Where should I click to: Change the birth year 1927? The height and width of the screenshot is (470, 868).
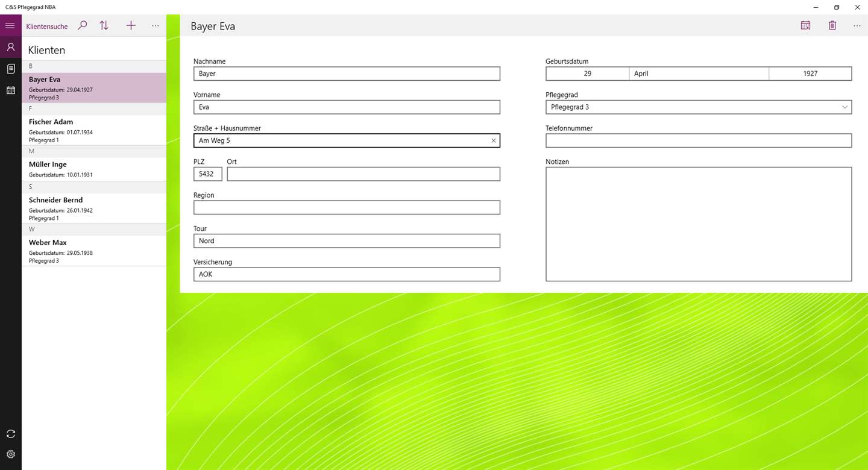tap(810, 74)
